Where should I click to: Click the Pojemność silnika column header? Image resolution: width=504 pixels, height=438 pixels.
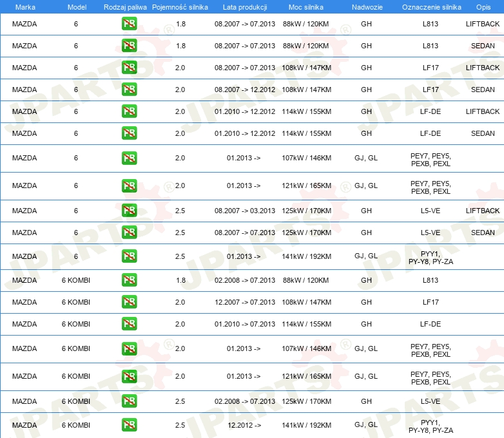coord(180,6)
